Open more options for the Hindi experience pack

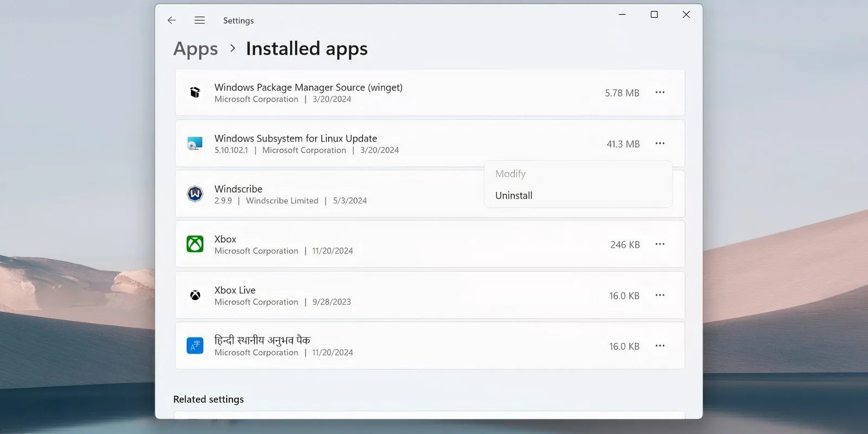click(660, 346)
